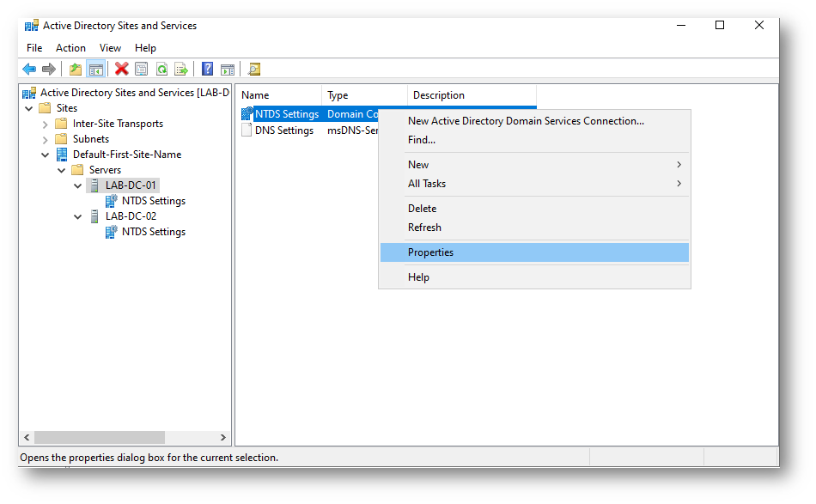Image resolution: width=816 pixels, height=504 pixels.
Task: Expand the Subnets node
Action: point(46,140)
